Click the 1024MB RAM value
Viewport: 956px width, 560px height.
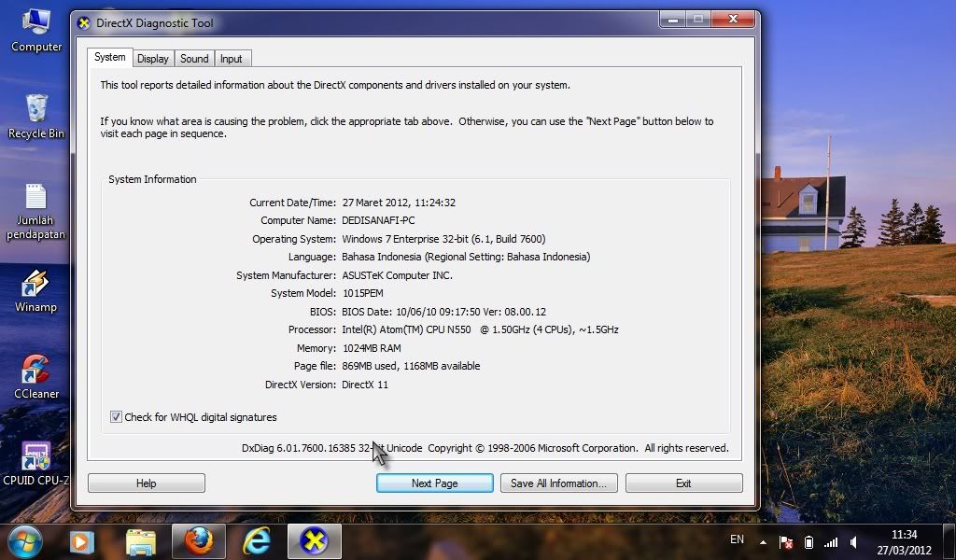tap(372, 348)
